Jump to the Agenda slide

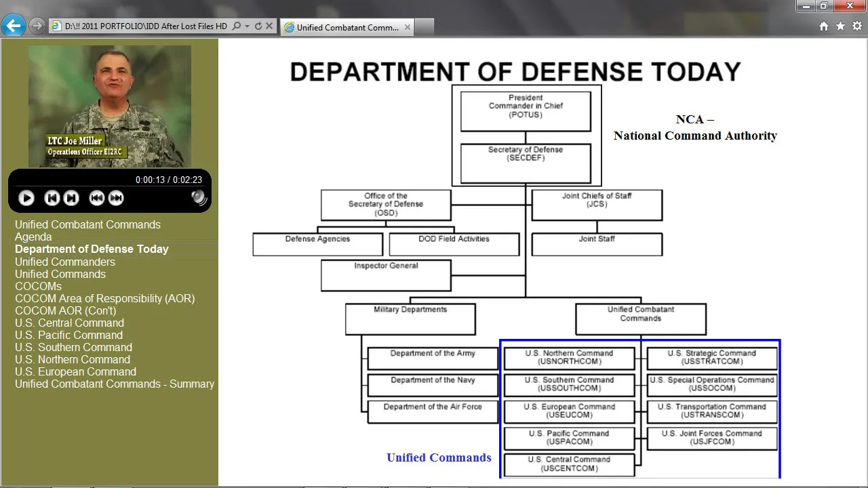pyautogui.click(x=33, y=237)
